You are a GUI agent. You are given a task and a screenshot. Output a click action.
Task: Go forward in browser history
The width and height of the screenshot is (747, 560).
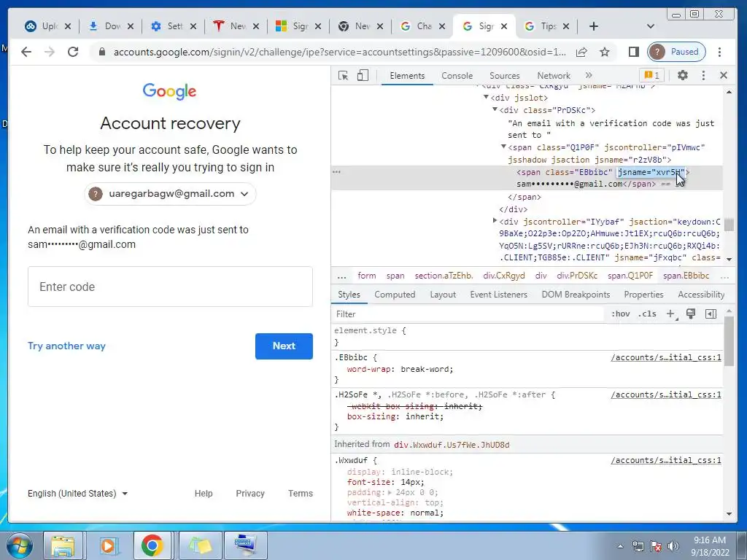click(50, 52)
